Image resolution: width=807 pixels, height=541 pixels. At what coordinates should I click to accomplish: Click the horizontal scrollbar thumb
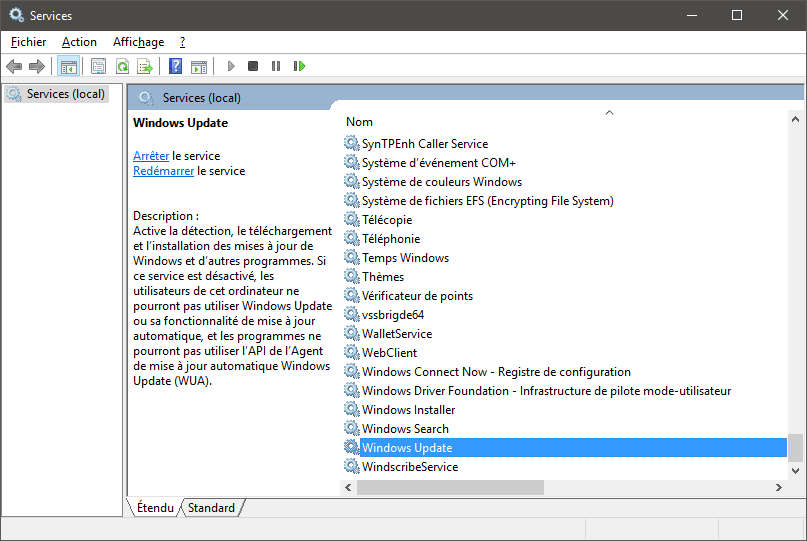450,487
